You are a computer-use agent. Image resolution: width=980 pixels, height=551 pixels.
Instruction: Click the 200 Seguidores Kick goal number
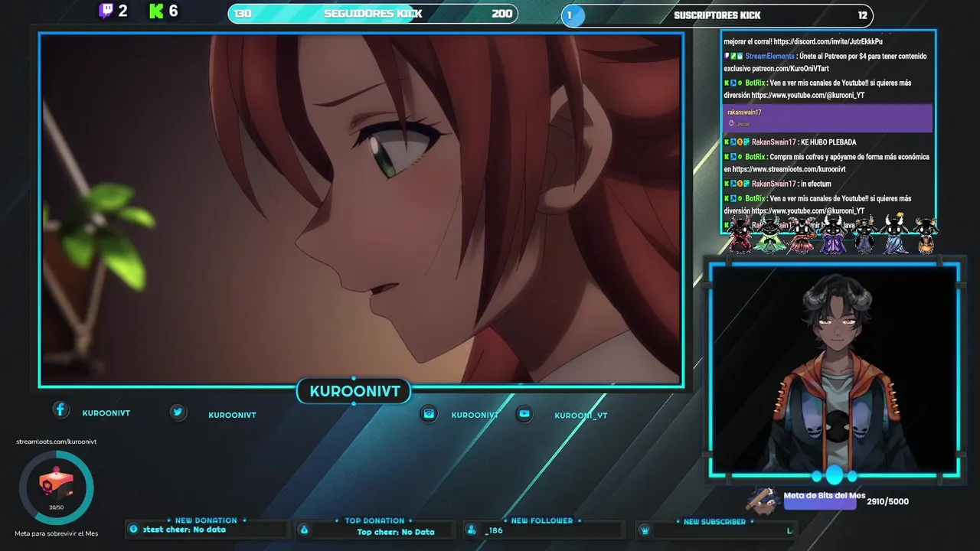pyautogui.click(x=502, y=14)
